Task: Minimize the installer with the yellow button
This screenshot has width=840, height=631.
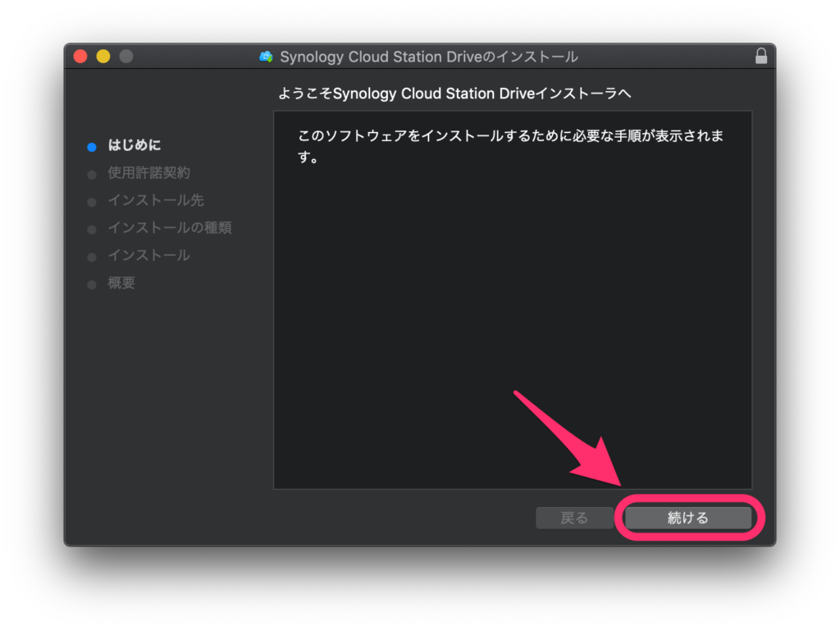Action: pos(103,57)
